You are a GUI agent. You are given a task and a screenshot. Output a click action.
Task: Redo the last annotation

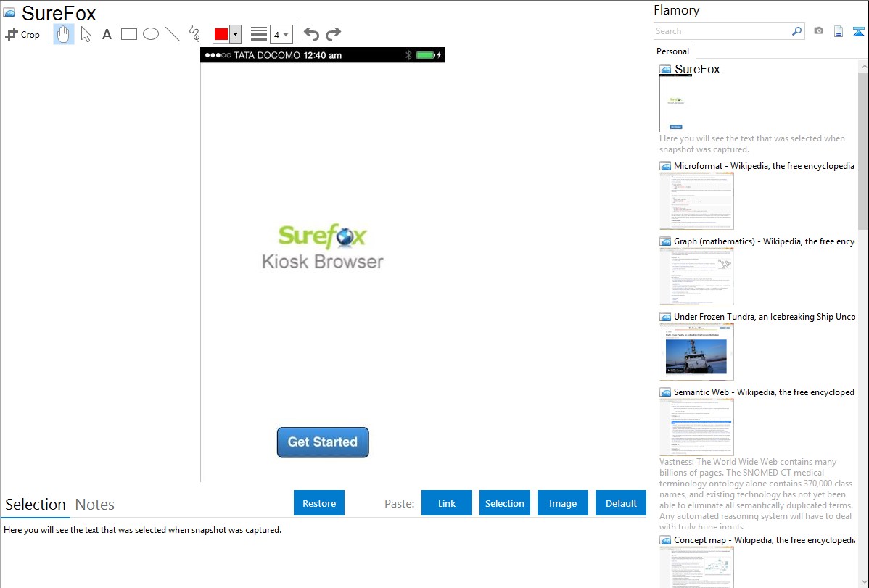click(333, 34)
